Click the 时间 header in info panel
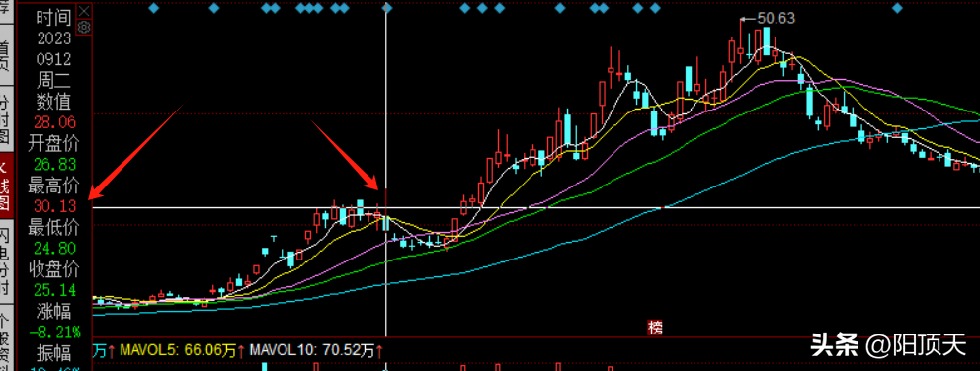980x371 pixels. [x=54, y=18]
